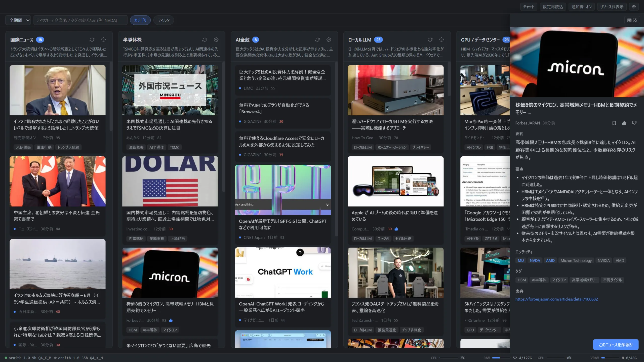Click the microphone icon in GPT-5.6 thumbnail
The image size is (644, 362).
click(327, 204)
